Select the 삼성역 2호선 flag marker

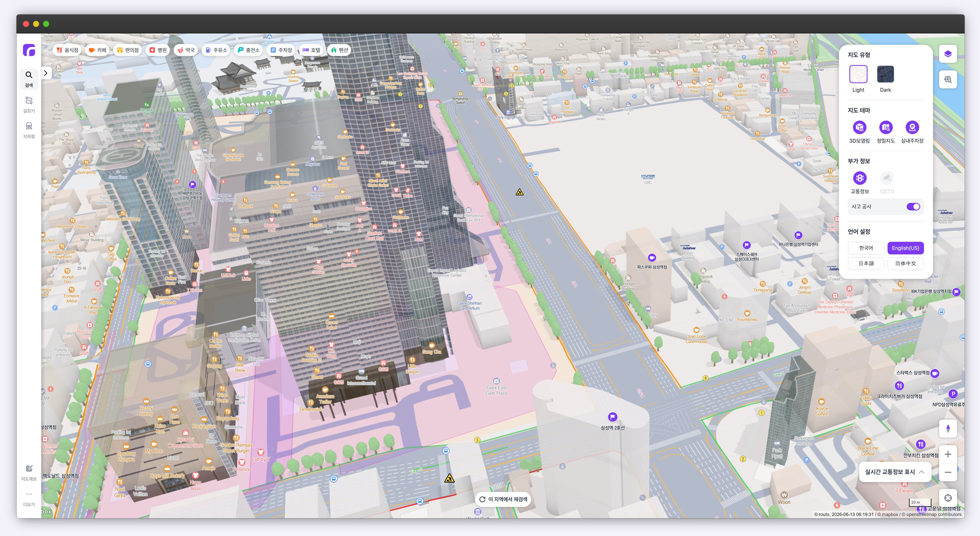tap(612, 417)
